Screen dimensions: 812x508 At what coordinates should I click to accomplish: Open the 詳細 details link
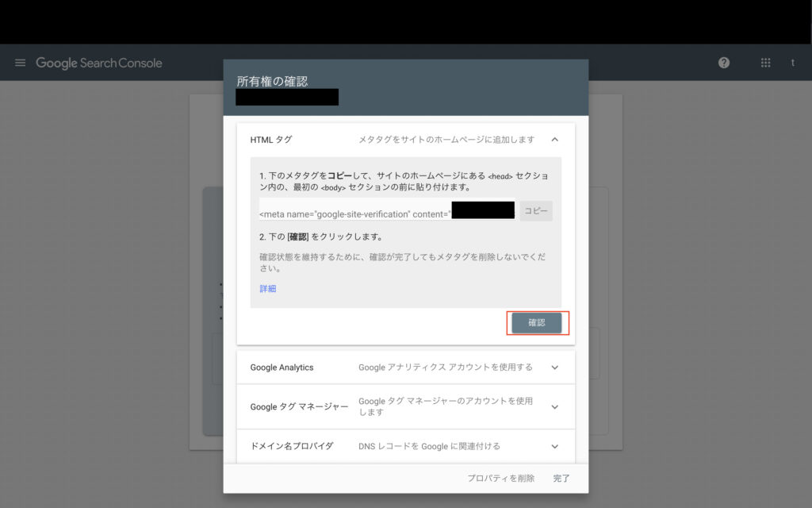point(268,289)
